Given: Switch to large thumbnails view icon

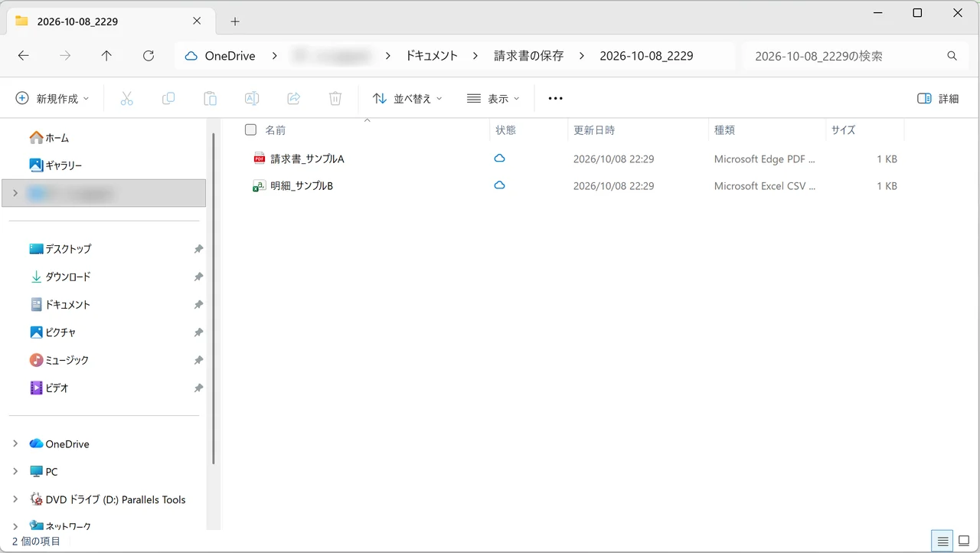Looking at the screenshot, I should pos(964,542).
